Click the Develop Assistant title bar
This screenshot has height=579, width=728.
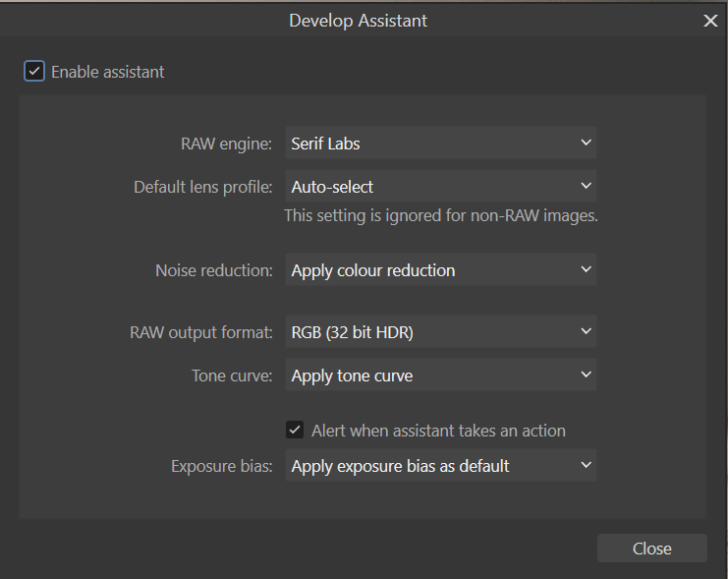click(x=358, y=21)
